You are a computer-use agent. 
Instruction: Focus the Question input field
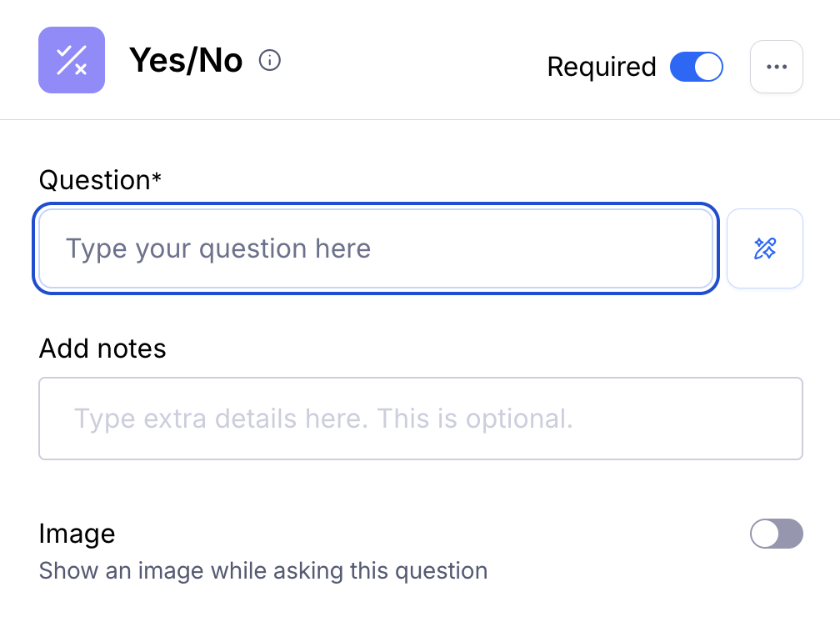pos(376,248)
